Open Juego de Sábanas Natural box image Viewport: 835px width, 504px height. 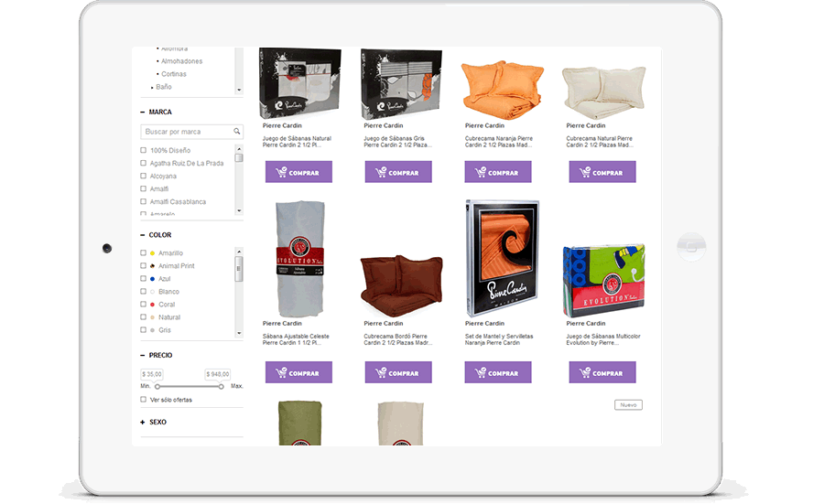300,83
